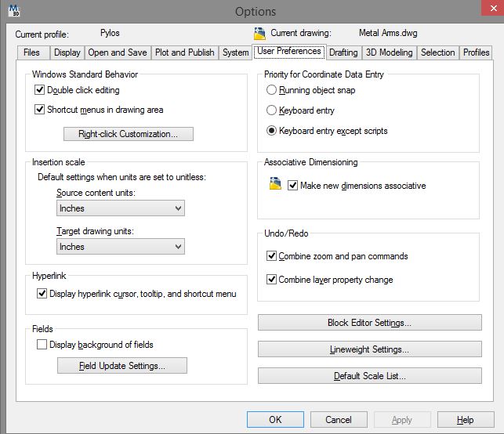
Task: Close the Options dialog with the red X
Action: [x=494, y=8]
